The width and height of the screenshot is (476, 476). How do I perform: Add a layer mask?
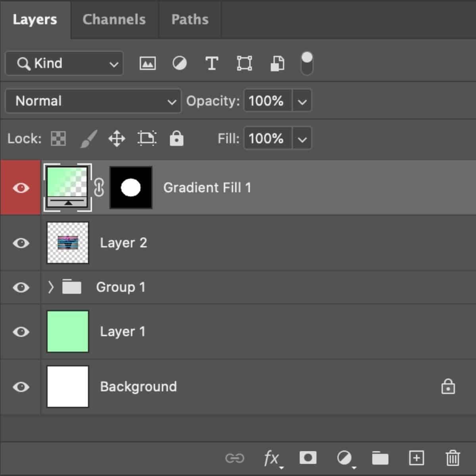[x=308, y=458]
